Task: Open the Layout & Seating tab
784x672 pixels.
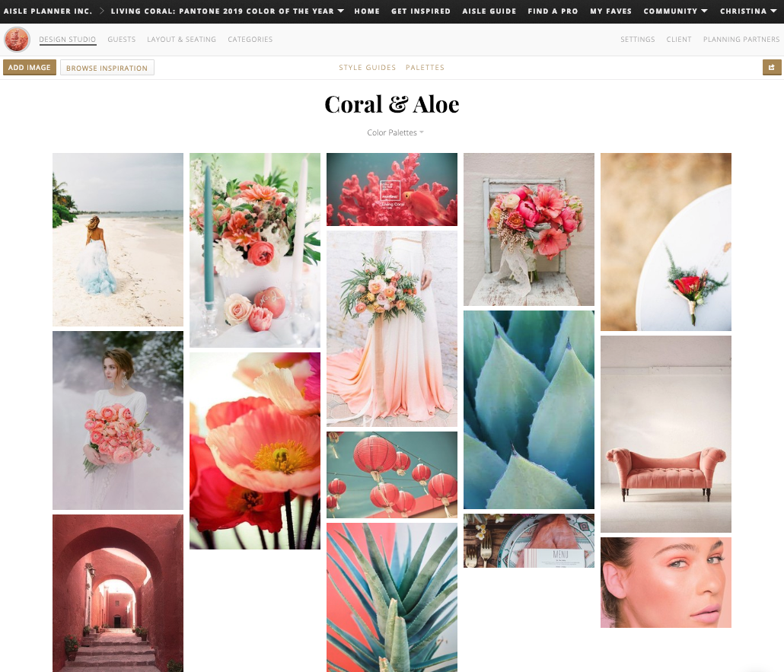Action: tap(181, 40)
